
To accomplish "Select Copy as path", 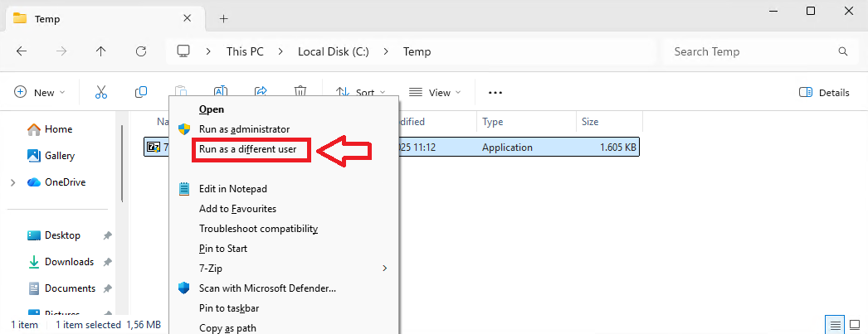I will (284, 328).
